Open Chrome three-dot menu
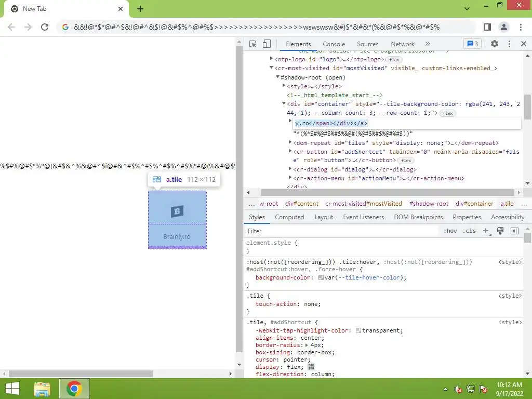 [x=521, y=27]
